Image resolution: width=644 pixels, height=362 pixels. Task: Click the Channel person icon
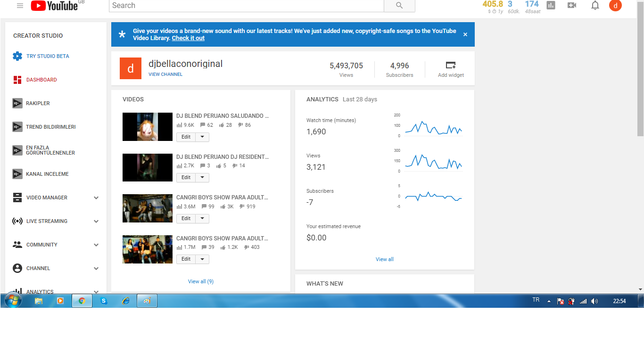pos(17,268)
